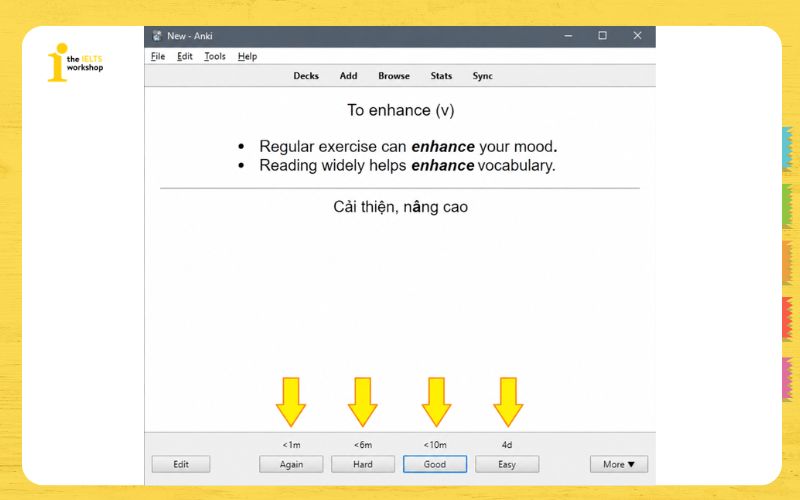Open the card Browse window
Image resolution: width=800 pixels, height=500 pixels.
click(394, 76)
